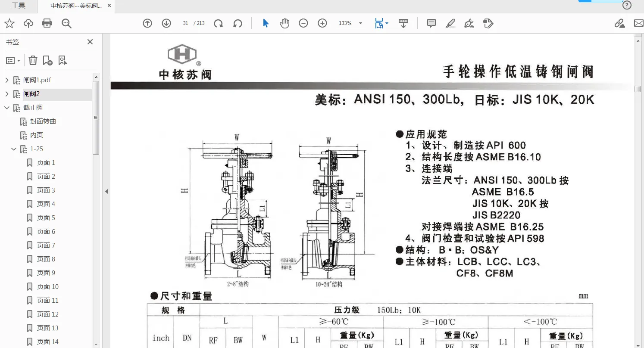Add new bookmark icon
This screenshot has width=644, height=348.
[x=47, y=61]
